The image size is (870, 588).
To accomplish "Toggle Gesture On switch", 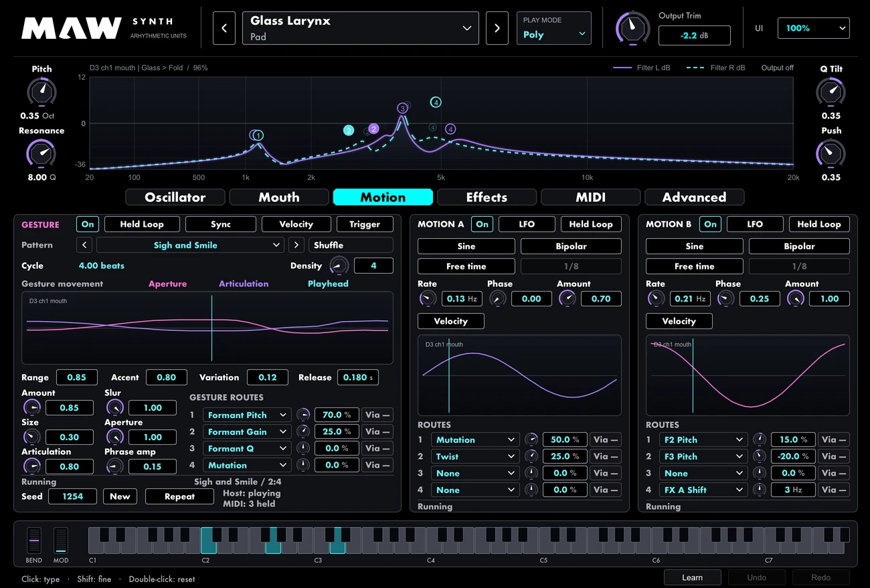I will [x=88, y=224].
